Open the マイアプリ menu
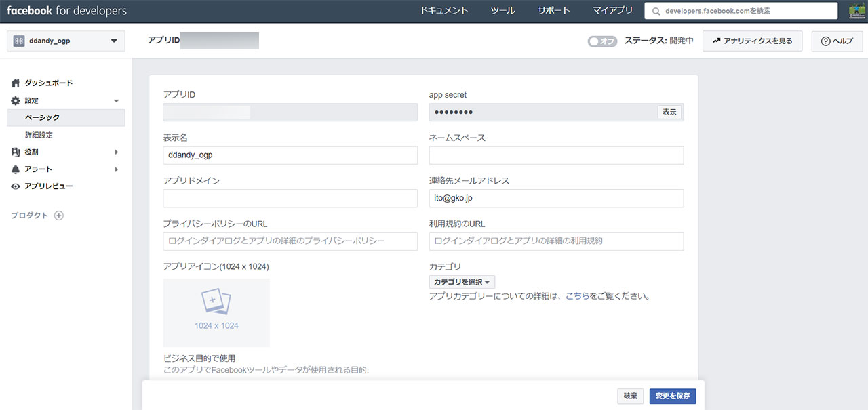The width and height of the screenshot is (868, 410). pos(612,11)
